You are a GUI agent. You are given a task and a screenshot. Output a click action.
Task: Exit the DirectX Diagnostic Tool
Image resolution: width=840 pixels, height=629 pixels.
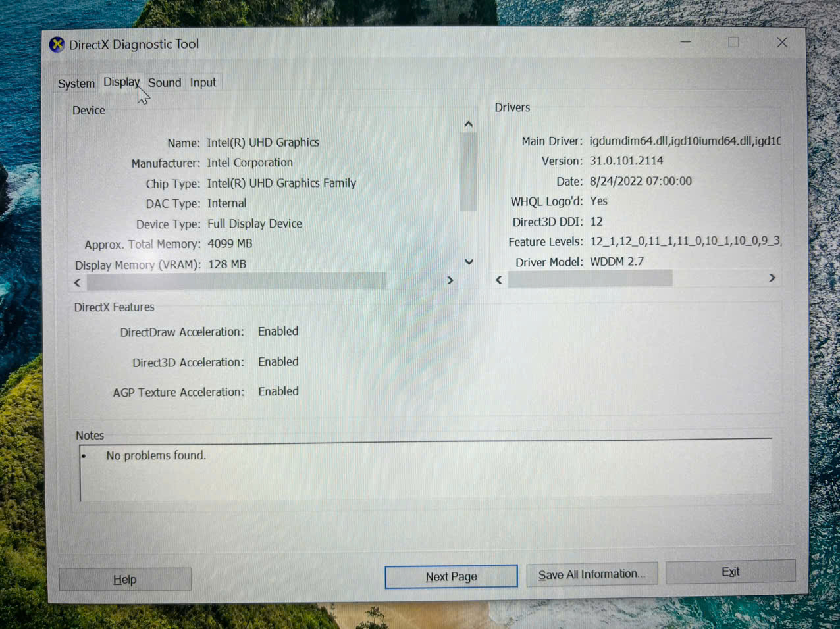[730, 572]
